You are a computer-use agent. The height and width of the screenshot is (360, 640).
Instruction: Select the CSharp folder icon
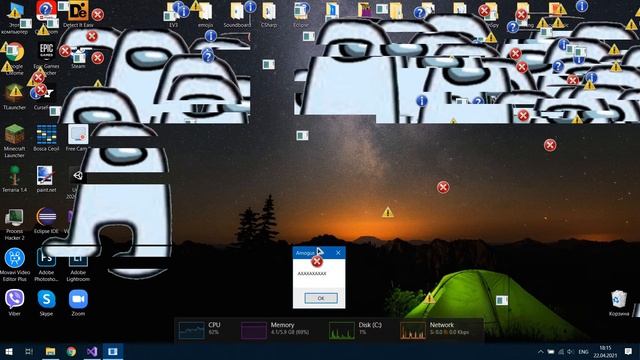pyautogui.click(x=269, y=15)
